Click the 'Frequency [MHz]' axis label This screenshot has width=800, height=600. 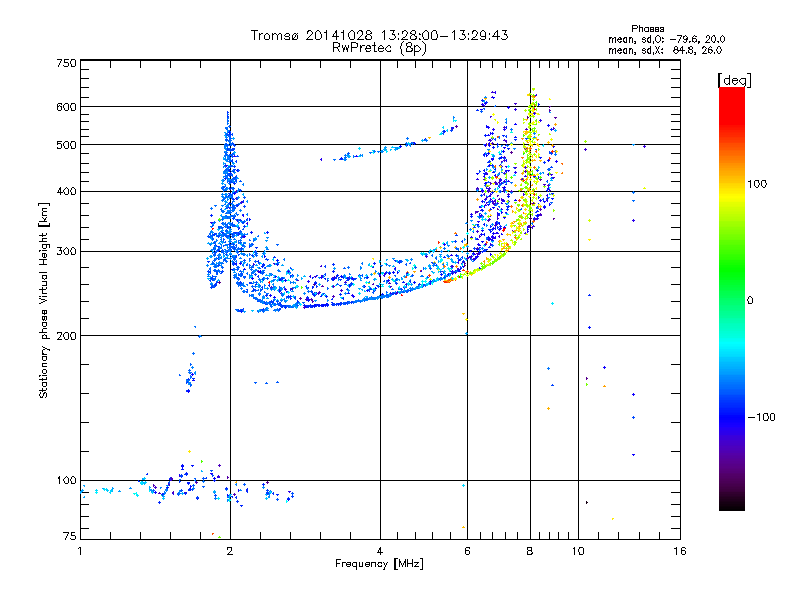(379, 564)
